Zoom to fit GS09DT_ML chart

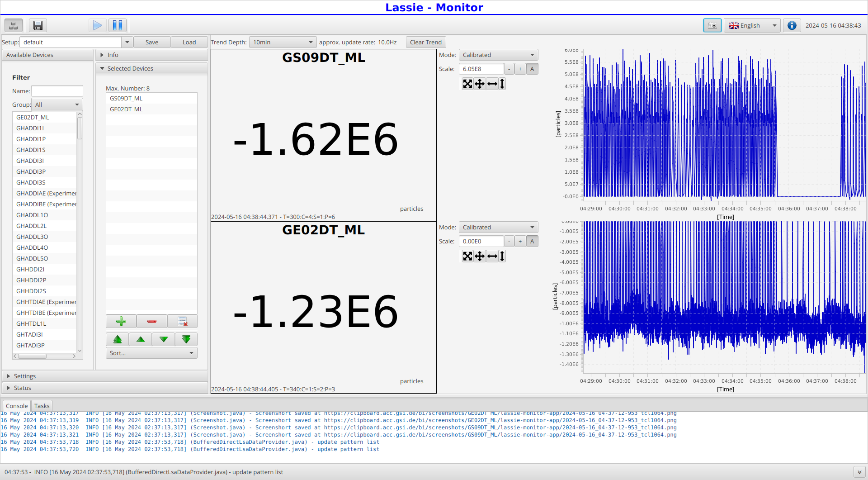(467, 84)
